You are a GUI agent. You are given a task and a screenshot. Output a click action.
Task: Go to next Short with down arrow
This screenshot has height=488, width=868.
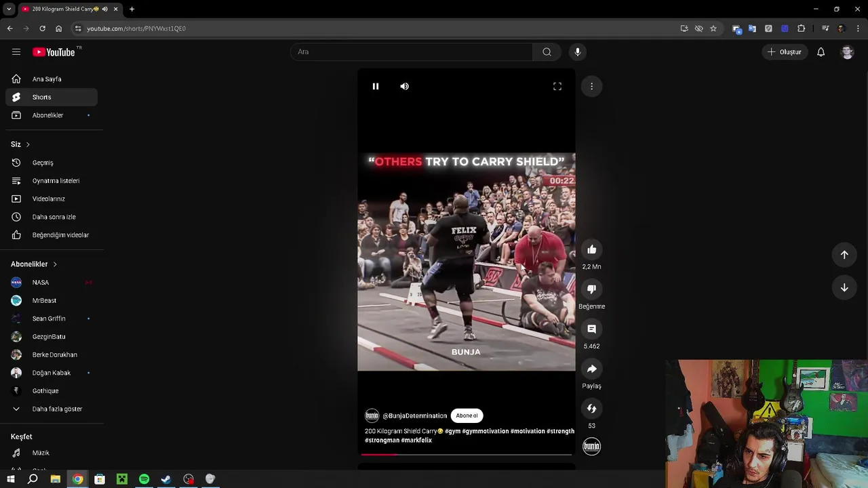tap(844, 287)
